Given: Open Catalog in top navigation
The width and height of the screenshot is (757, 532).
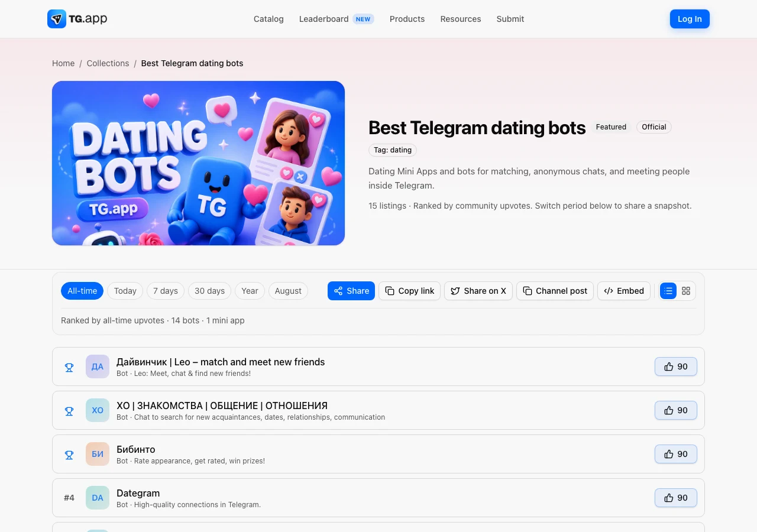Looking at the screenshot, I should pyautogui.click(x=268, y=19).
